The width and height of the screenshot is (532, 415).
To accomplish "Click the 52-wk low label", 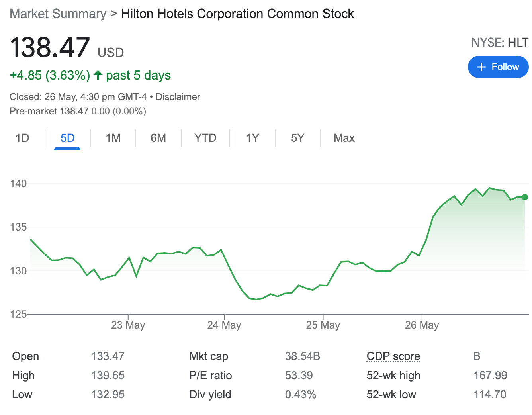I will (x=391, y=394).
